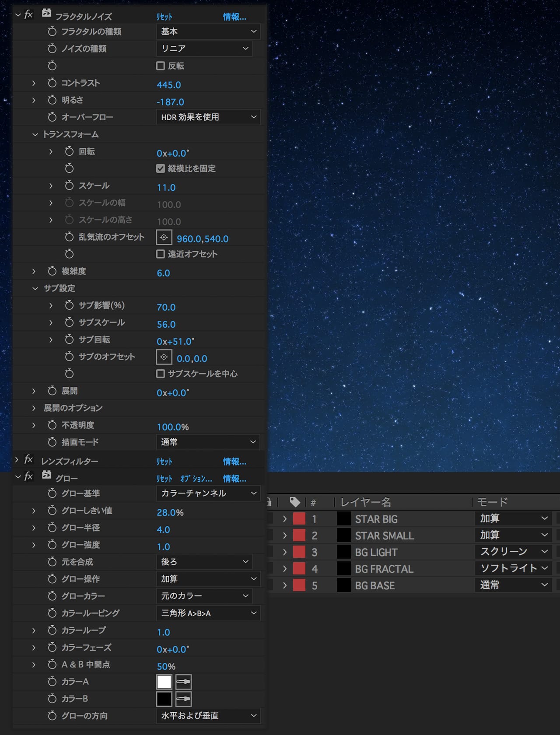Open the フラクタルの種類 dropdown

pos(208,31)
